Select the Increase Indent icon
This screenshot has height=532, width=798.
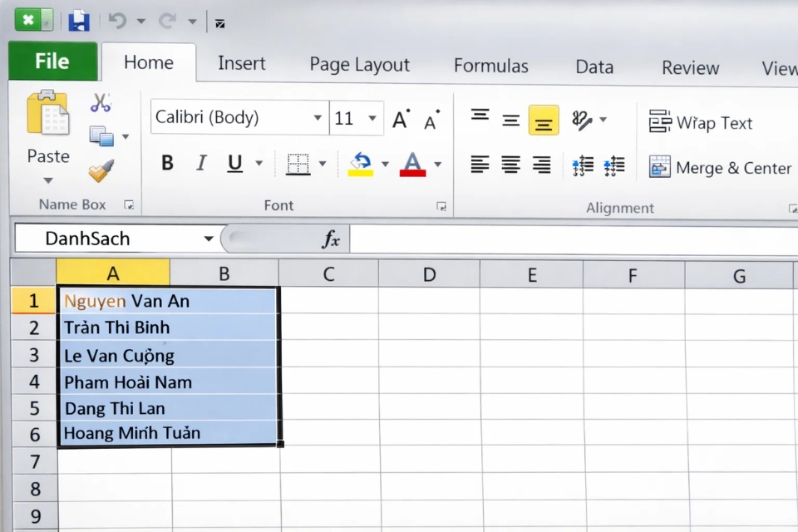click(614, 165)
